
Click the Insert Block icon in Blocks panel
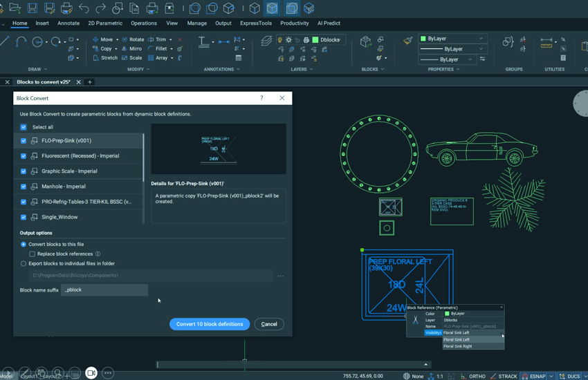[366, 41]
